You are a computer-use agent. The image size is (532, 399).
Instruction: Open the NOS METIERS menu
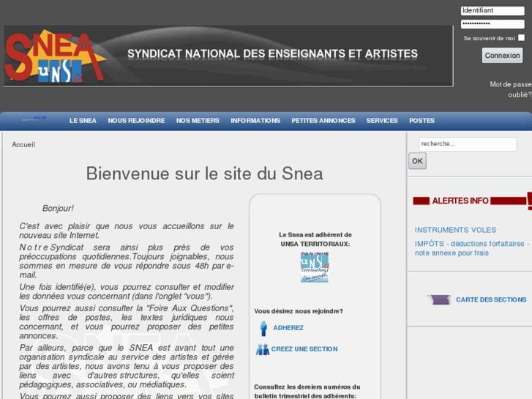coord(198,121)
